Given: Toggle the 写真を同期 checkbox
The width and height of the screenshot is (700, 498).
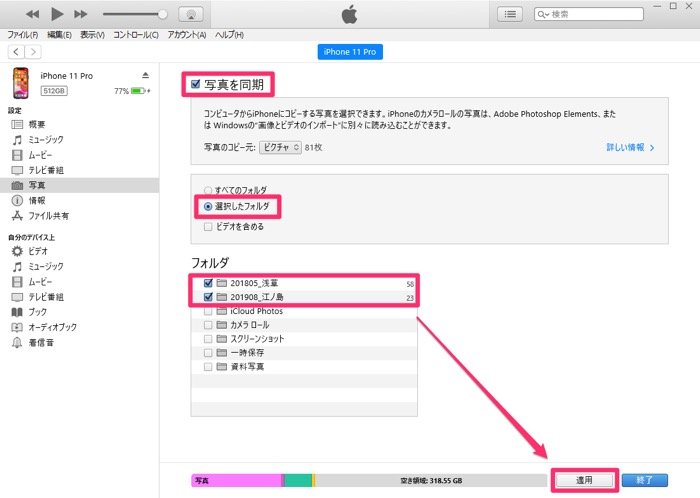Looking at the screenshot, I should 195,84.
